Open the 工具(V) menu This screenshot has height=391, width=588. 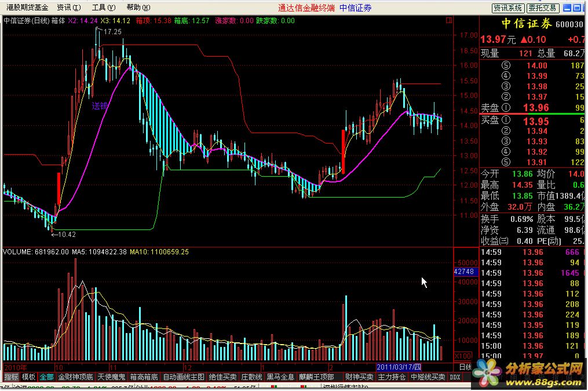[104, 8]
